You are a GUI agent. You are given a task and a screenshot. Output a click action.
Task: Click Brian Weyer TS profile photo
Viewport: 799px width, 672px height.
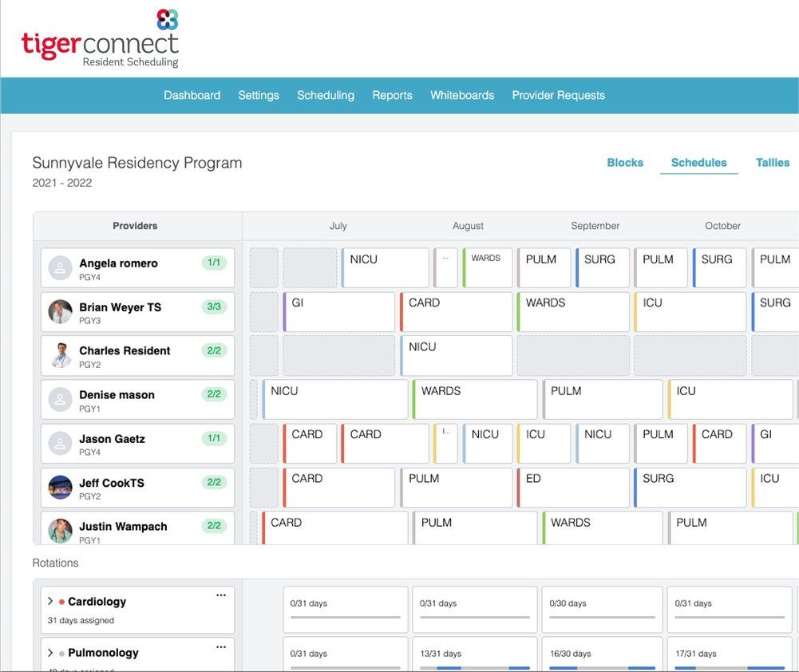pyautogui.click(x=61, y=312)
